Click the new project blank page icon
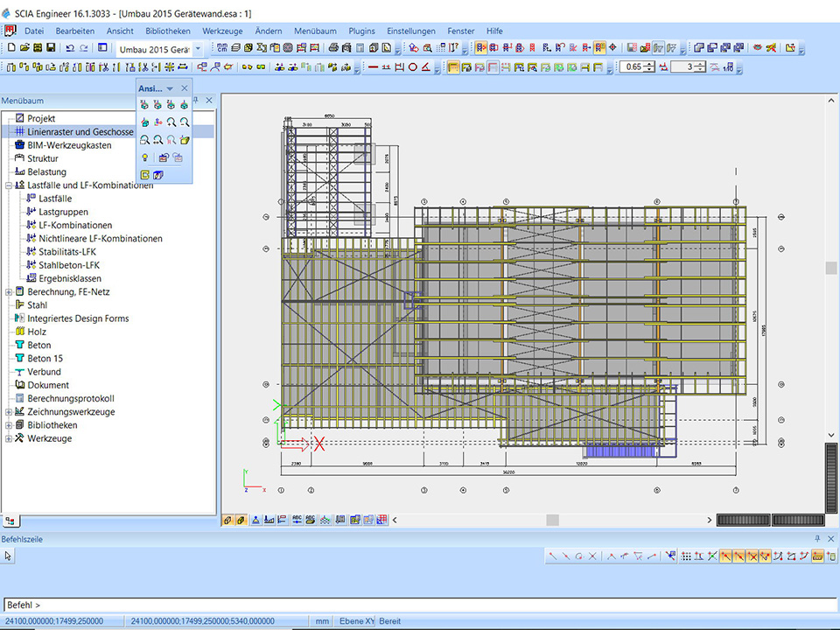Image resolution: width=840 pixels, height=630 pixels. point(12,48)
